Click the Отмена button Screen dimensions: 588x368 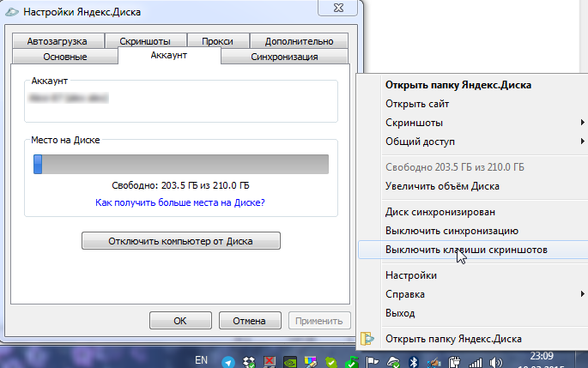coord(250,321)
